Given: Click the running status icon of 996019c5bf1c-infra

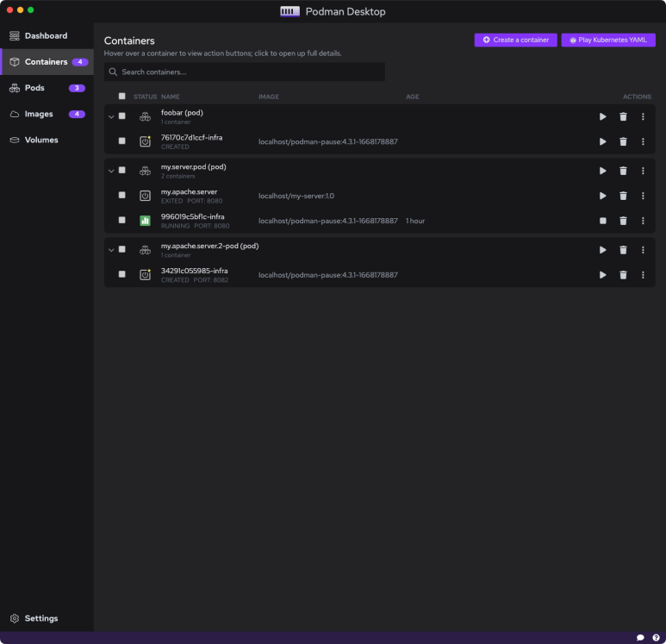Looking at the screenshot, I should click(x=145, y=221).
